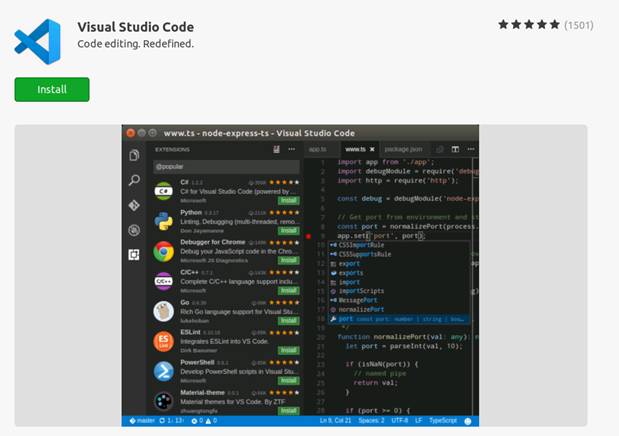
Task: Click the green Install button for Visual Studio Code
Action: pos(52,89)
